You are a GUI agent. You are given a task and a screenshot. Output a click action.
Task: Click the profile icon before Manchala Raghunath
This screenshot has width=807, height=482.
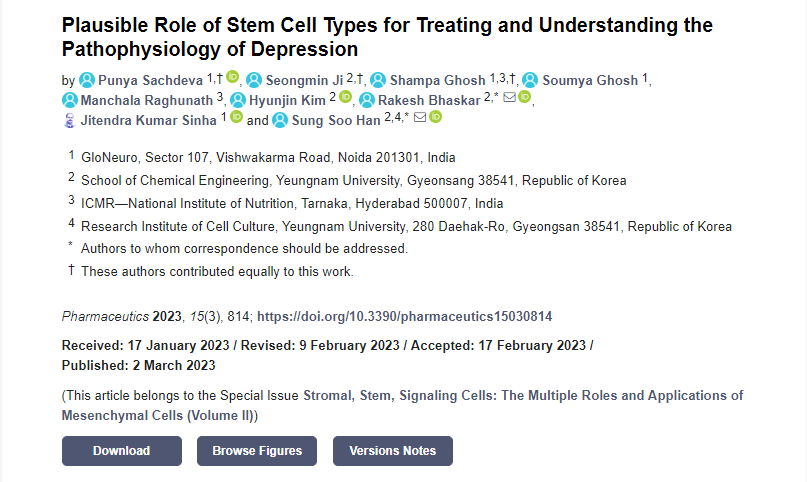pyautogui.click(x=70, y=100)
